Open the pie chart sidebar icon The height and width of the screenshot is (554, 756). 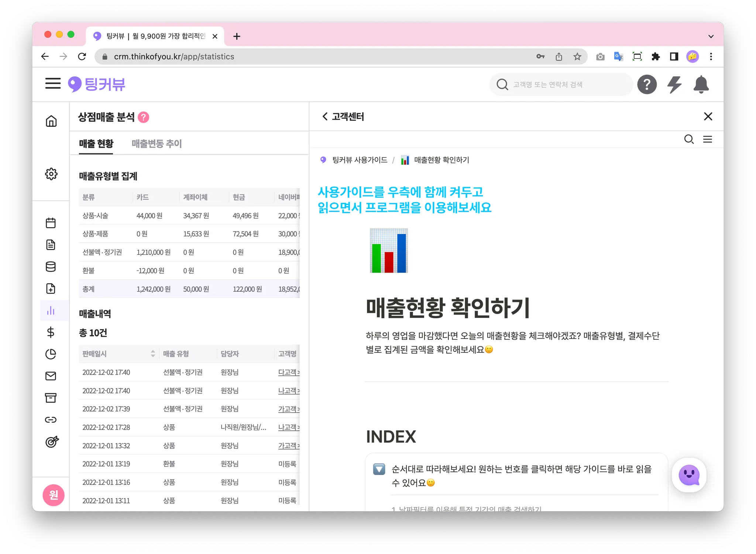pyautogui.click(x=51, y=354)
